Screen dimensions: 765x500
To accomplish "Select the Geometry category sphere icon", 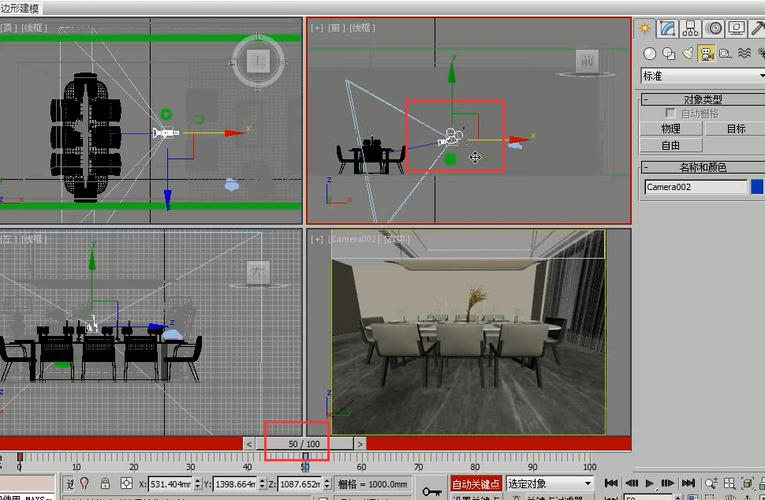I will pyautogui.click(x=649, y=54).
